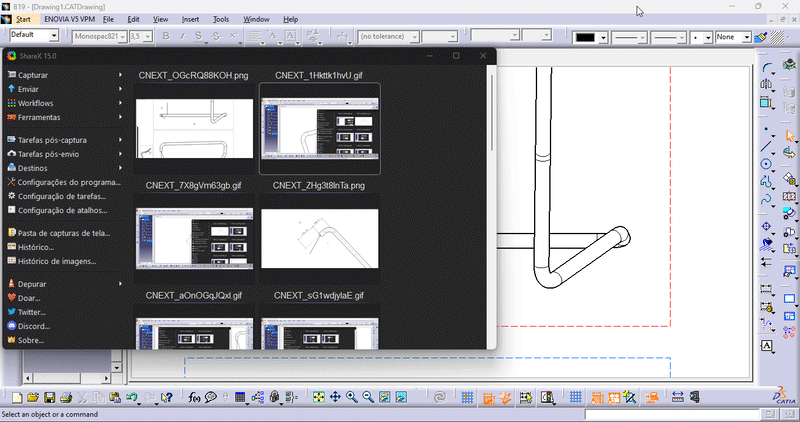The height and width of the screenshot is (422, 800).
Task: Click the Corner fillet tool icon
Action: [x=766, y=68]
